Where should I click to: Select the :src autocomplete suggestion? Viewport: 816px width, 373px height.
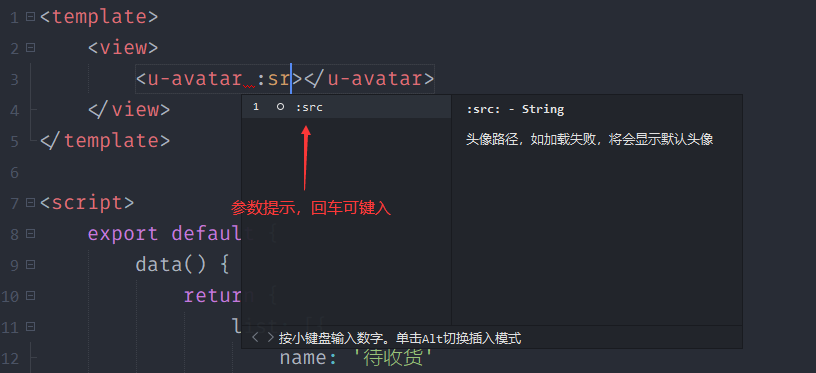[347, 107]
